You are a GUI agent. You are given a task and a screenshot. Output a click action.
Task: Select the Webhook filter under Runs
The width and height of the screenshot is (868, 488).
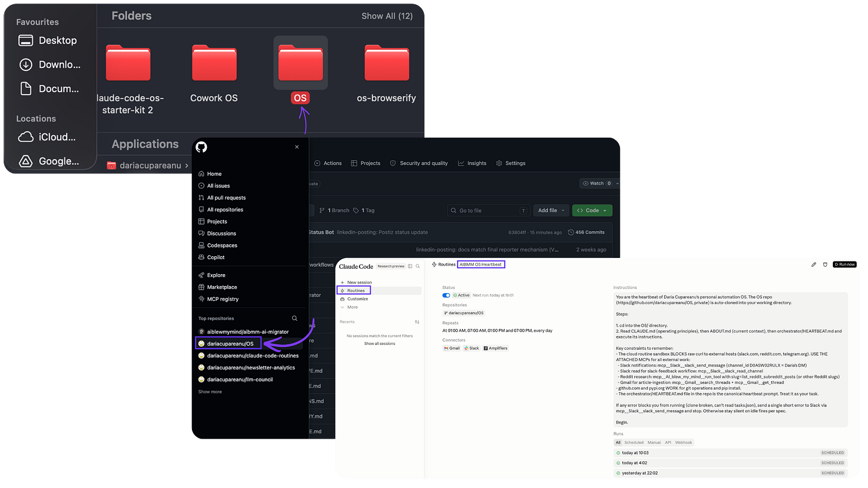[x=683, y=443]
